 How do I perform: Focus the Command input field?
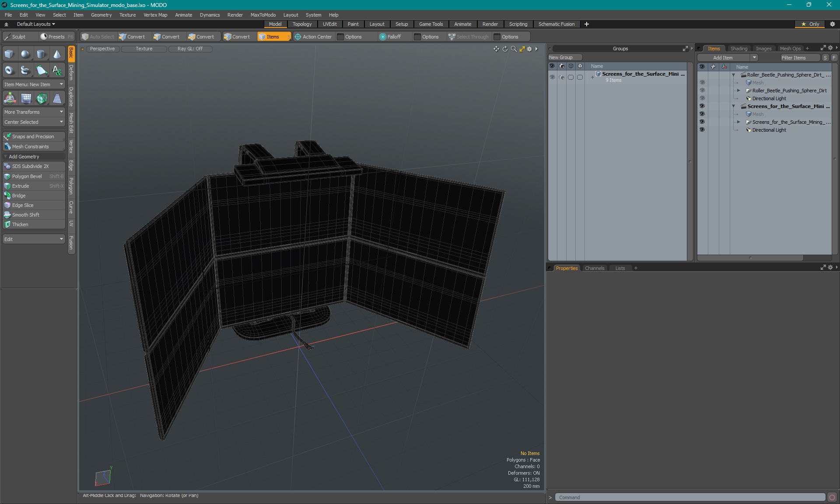coord(690,497)
